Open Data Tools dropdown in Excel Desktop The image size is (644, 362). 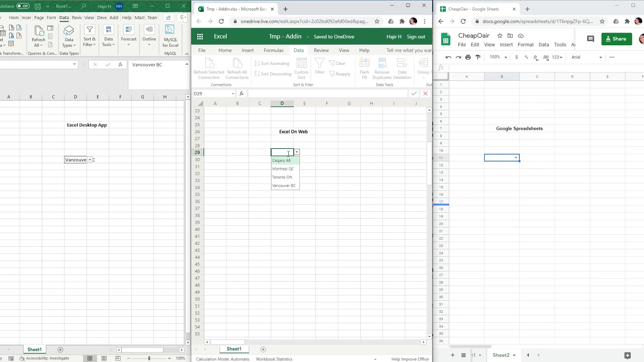pyautogui.click(x=109, y=36)
